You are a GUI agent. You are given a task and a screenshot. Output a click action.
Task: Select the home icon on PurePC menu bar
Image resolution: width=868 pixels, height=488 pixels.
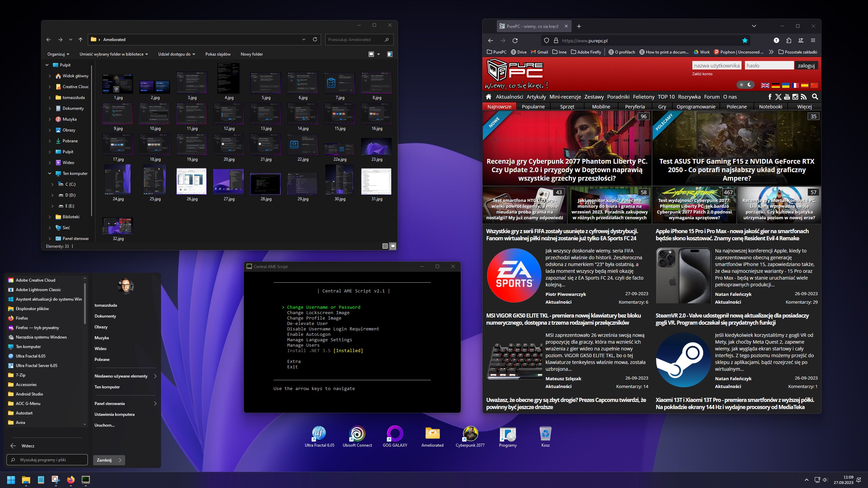click(488, 97)
